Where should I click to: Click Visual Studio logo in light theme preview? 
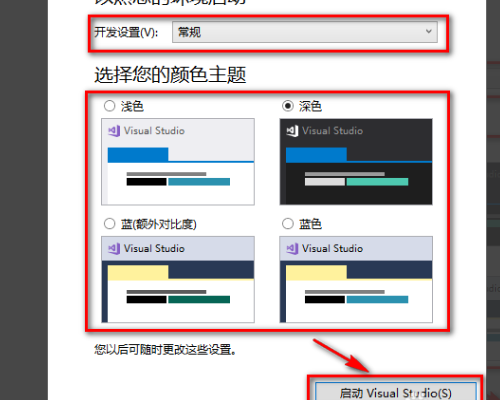114,131
